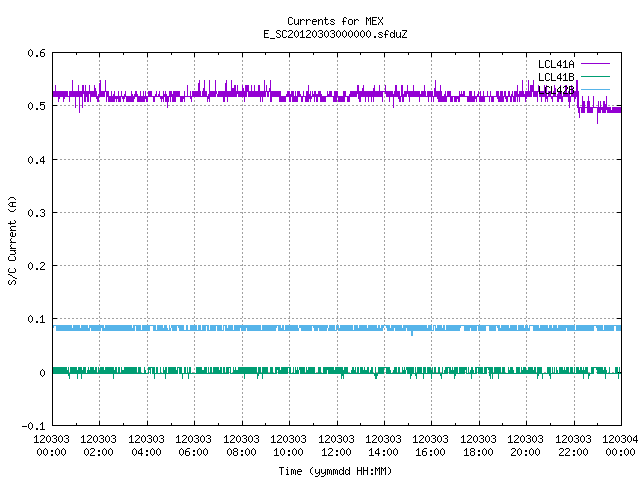Viewport: 640px width, 480px height.
Task: Click the blue trace downward spike after 15:00
Action: pos(412,333)
